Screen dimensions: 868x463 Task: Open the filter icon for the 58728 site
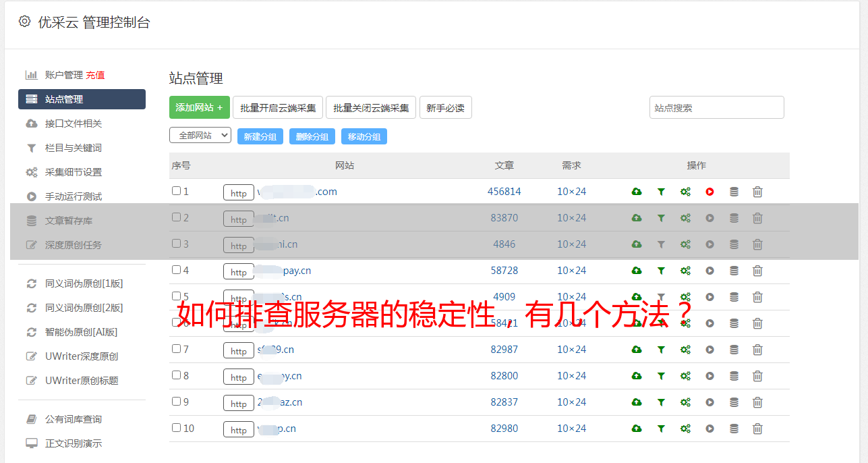(x=661, y=271)
